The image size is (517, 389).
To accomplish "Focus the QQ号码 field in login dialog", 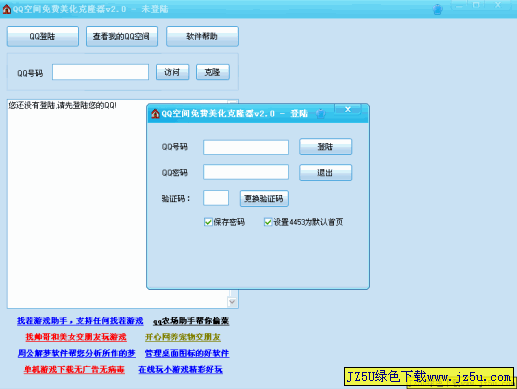I will pos(246,147).
